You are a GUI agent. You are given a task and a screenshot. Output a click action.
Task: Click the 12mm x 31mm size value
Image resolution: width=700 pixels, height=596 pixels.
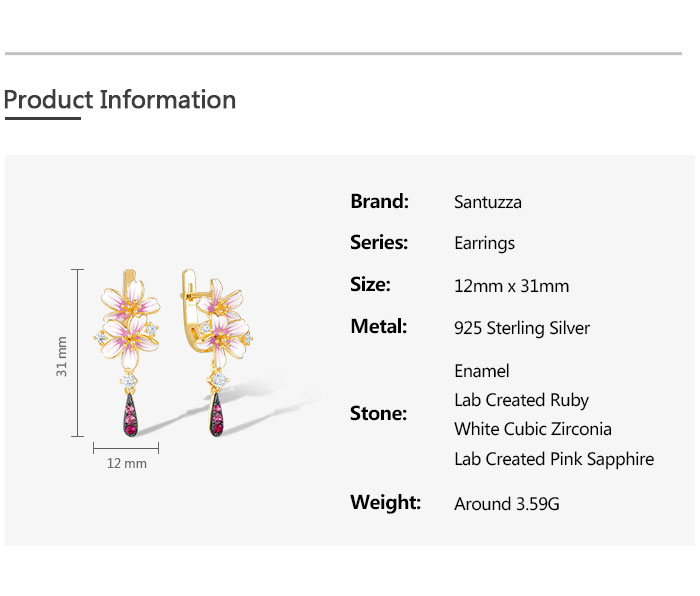click(x=512, y=286)
